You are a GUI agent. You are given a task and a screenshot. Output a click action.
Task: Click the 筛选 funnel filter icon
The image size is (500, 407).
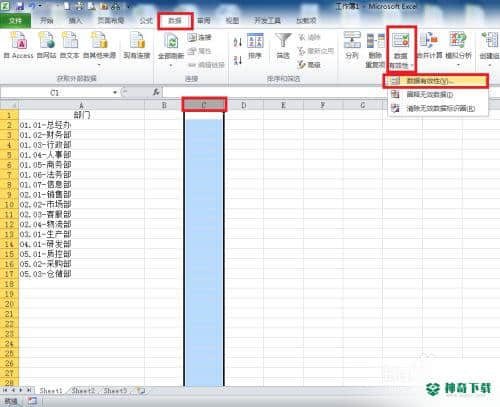(283, 46)
